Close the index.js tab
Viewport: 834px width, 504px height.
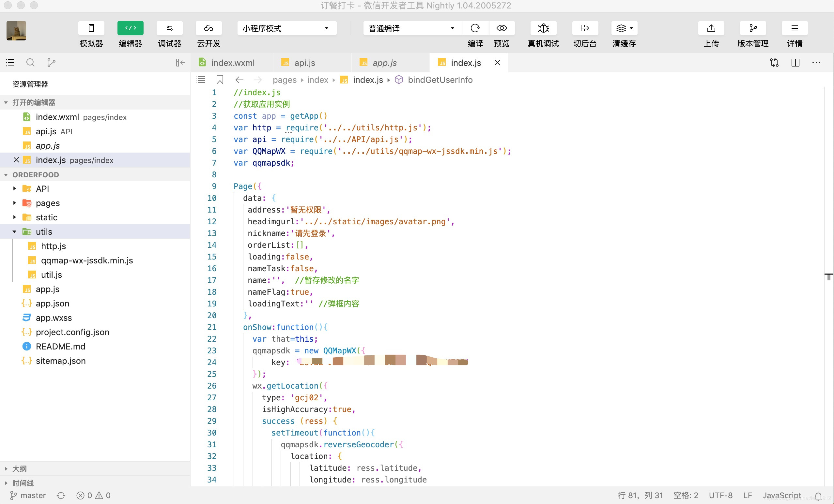(497, 63)
